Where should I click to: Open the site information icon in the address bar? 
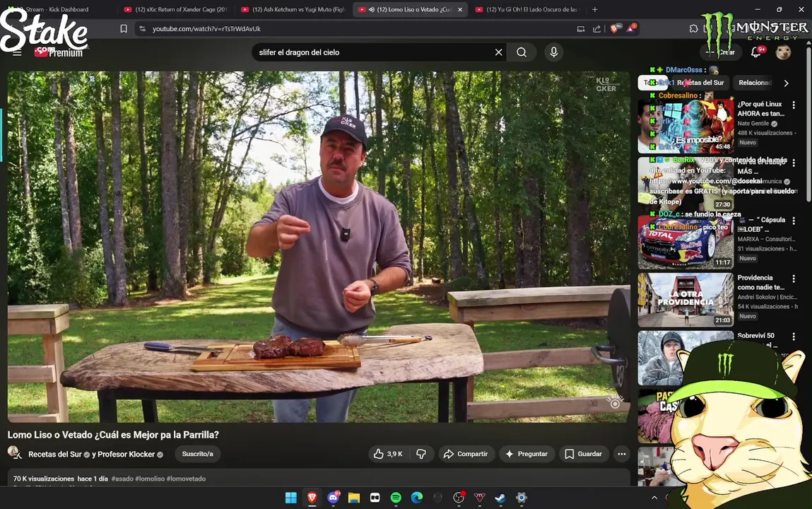pyautogui.click(x=143, y=29)
